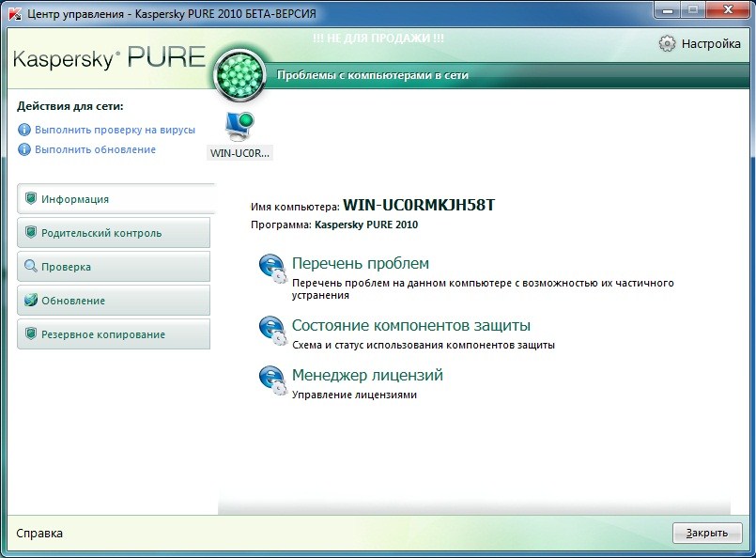The width and height of the screenshot is (756, 558).
Task: Click the green network status indicator orb
Action: coord(239,75)
